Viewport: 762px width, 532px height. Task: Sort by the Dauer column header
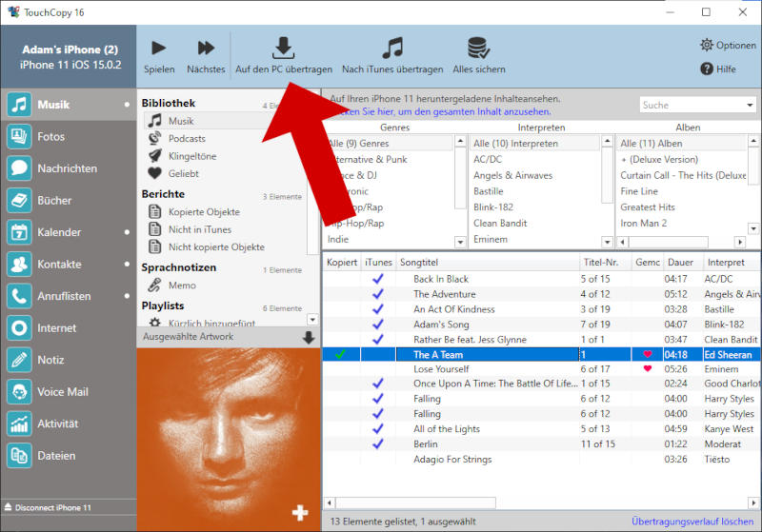coord(684,263)
